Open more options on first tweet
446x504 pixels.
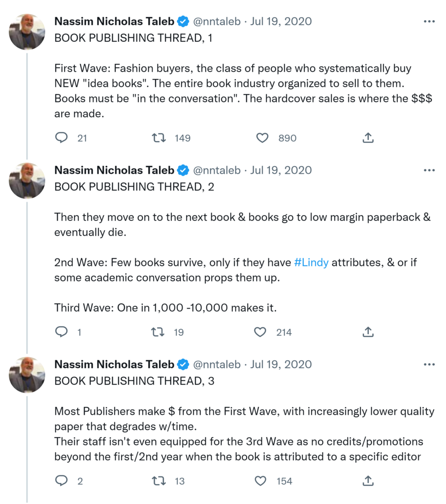(x=429, y=22)
